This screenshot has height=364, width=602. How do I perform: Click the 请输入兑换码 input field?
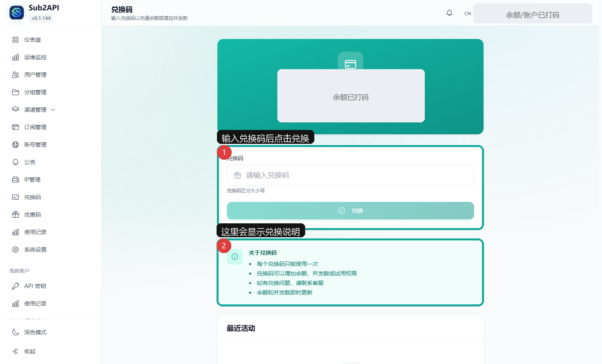(350, 175)
